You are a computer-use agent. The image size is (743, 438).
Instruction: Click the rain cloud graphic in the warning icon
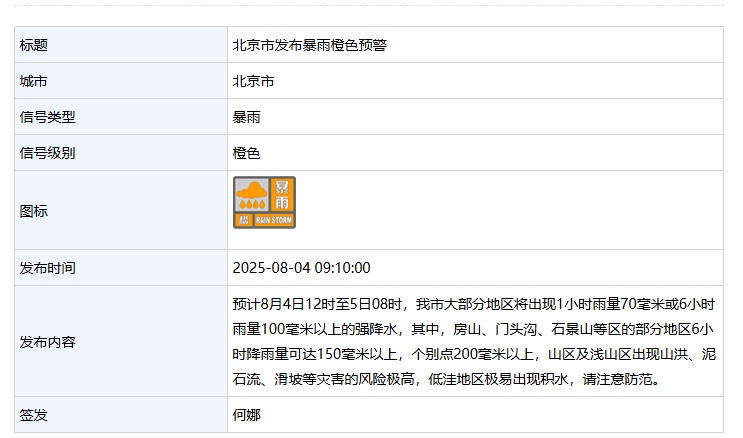250,194
